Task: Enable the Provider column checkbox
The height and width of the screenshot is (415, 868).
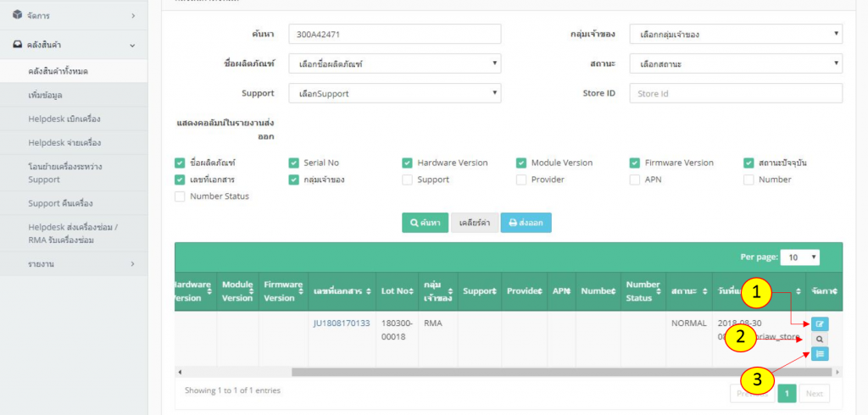Action: (521, 180)
